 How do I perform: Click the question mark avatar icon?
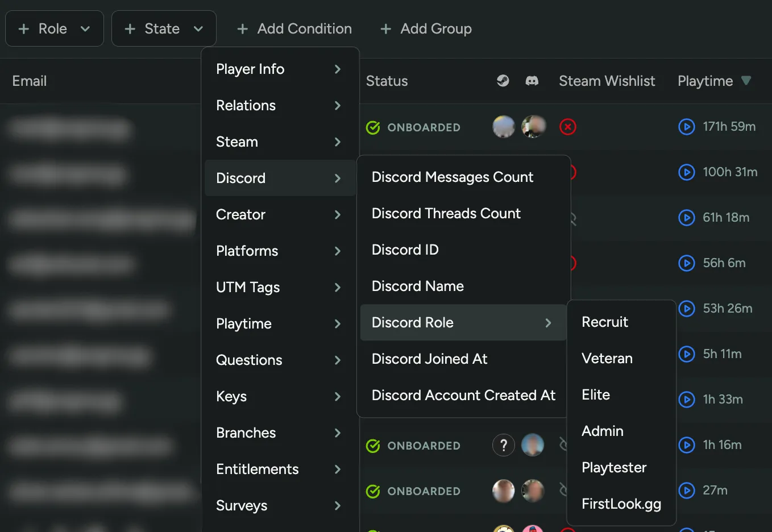click(503, 445)
